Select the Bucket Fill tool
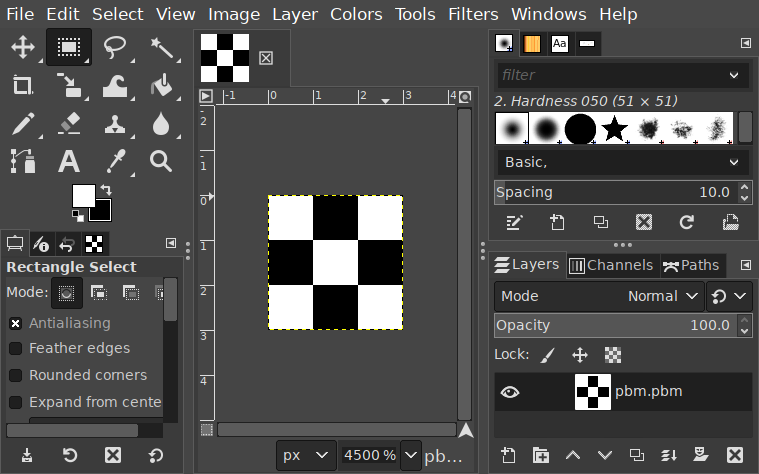 pos(161,85)
